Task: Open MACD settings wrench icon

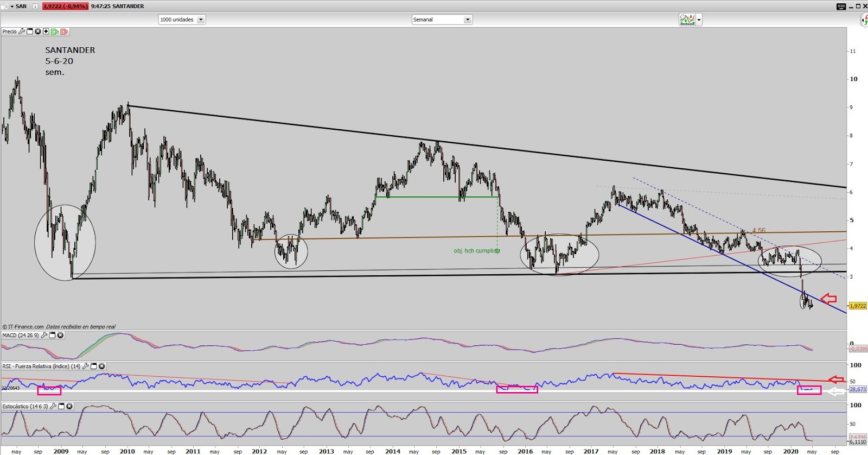Action: click(44, 335)
